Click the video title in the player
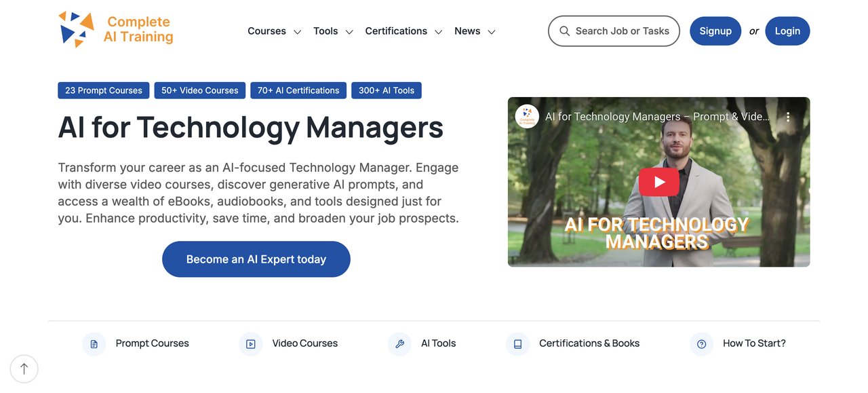This screenshot has width=868, height=393. pyautogui.click(x=658, y=117)
